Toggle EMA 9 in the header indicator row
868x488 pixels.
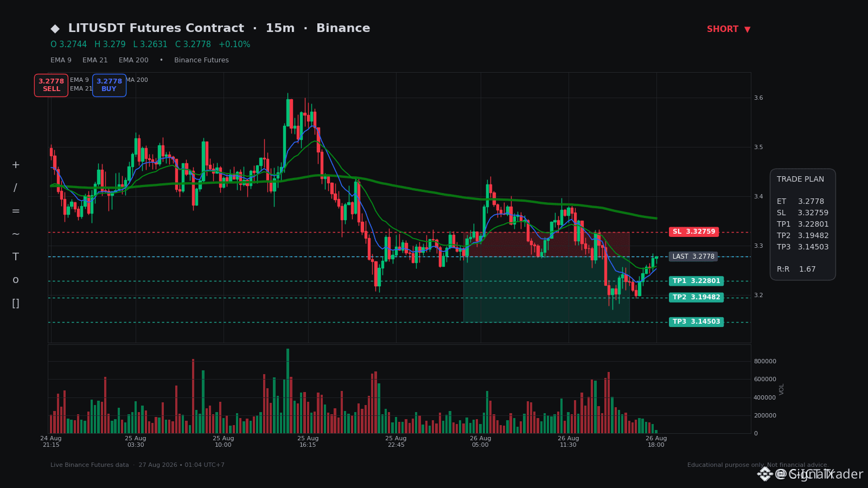coord(61,60)
